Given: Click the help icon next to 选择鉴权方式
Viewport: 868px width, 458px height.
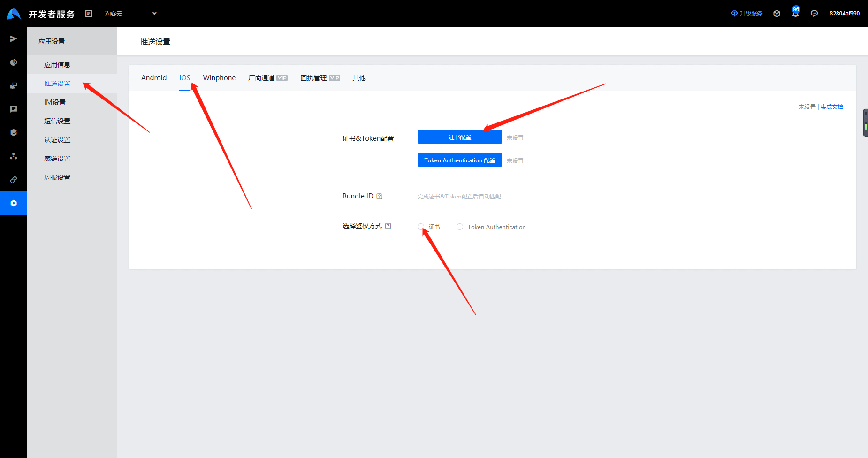Looking at the screenshot, I should [388, 226].
